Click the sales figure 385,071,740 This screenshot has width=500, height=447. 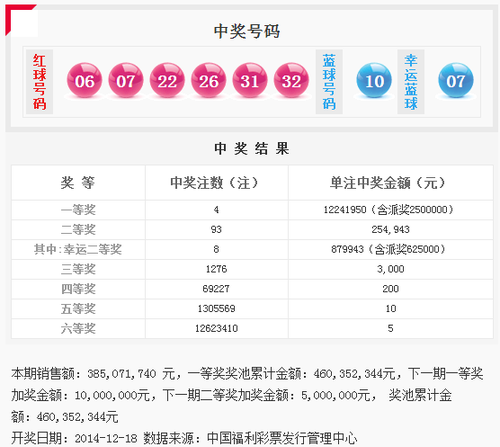pos(122,374)
